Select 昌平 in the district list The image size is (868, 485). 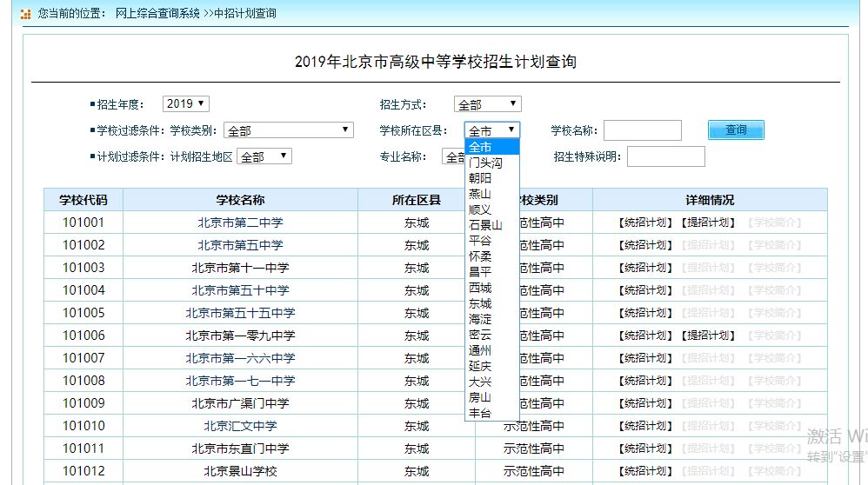click(492, 271)
